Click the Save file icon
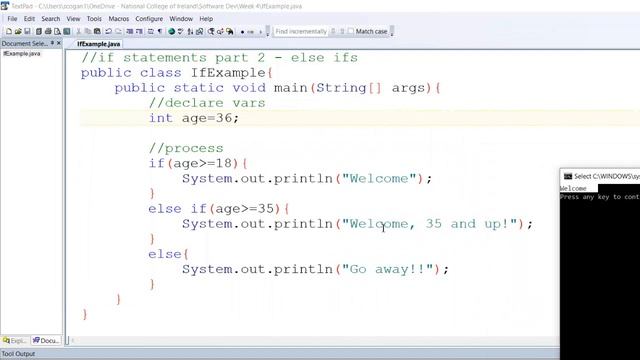640x360 pixels. pos(27,31)
